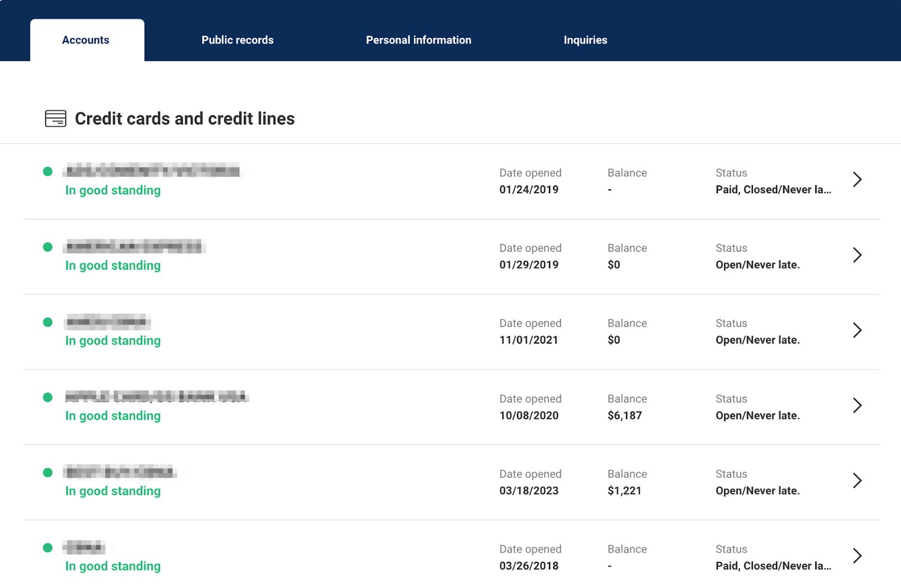The width and height of the screenshot is (901, 588).
Task: Click 'In good standing' for the 03/18/2023 account
Action: (x=113, y=491)
